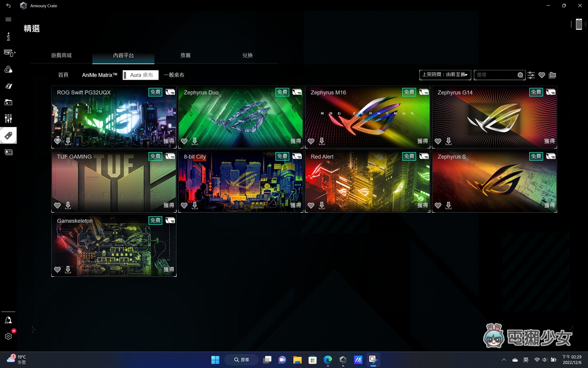Open the News icon in the sidebar
588x368 pixels.
[x=8, y=152]
